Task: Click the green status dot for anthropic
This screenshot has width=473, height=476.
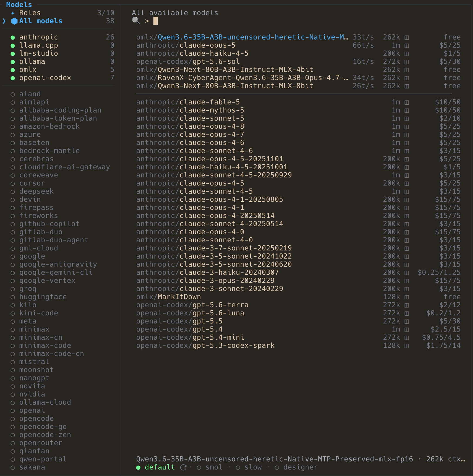Action: coord(13,37)
